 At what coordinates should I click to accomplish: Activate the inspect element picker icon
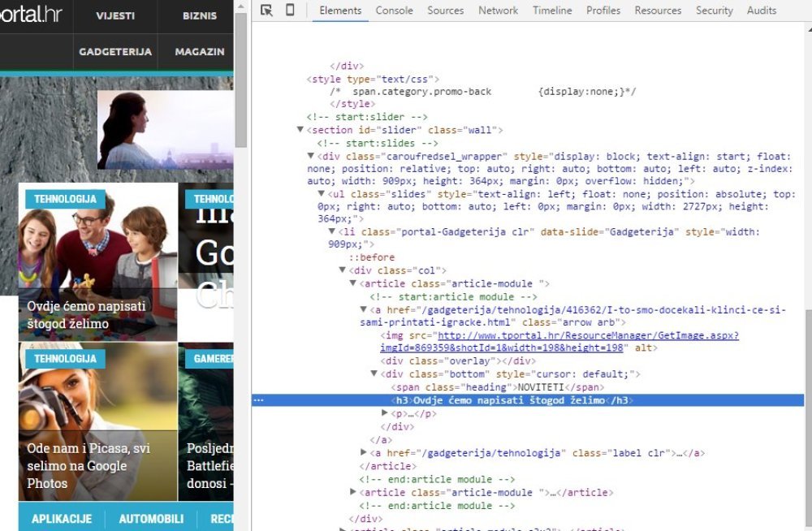coord(266,11)
